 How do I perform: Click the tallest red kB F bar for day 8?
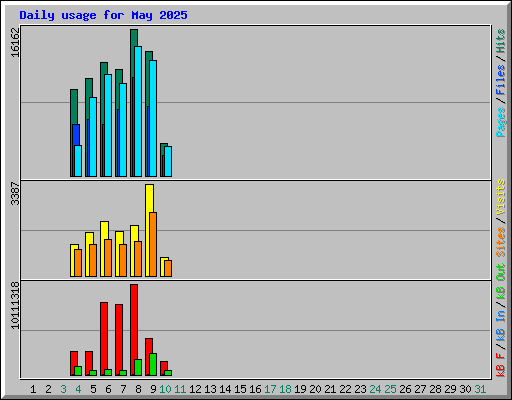[x=134, y=322]
